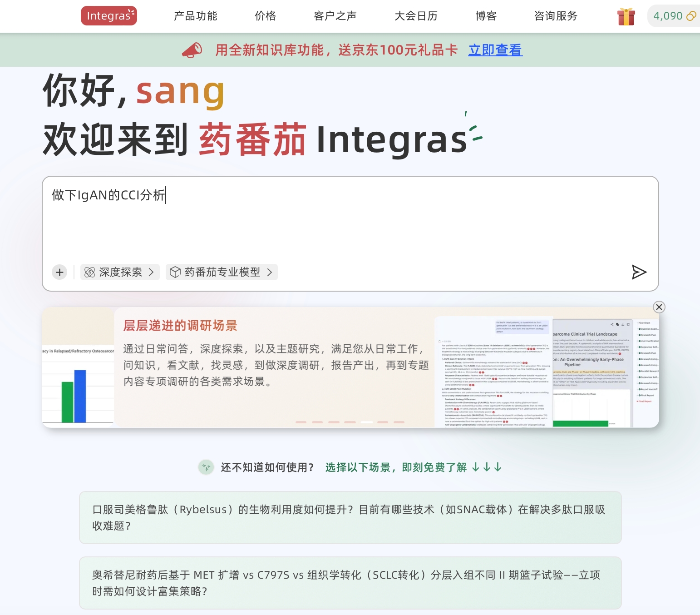
Task: Click the coin icon beside 4,090
Action: pos(691,16)
